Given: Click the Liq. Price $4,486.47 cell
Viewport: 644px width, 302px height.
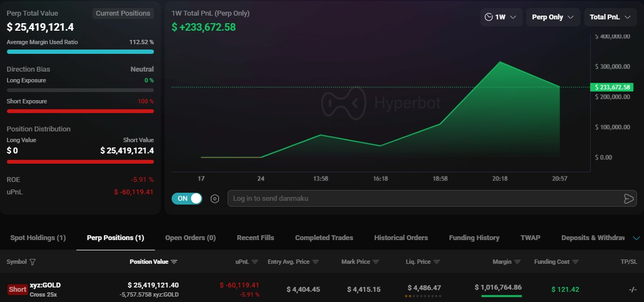Looking at the screenshot, I should coord(424,288).
